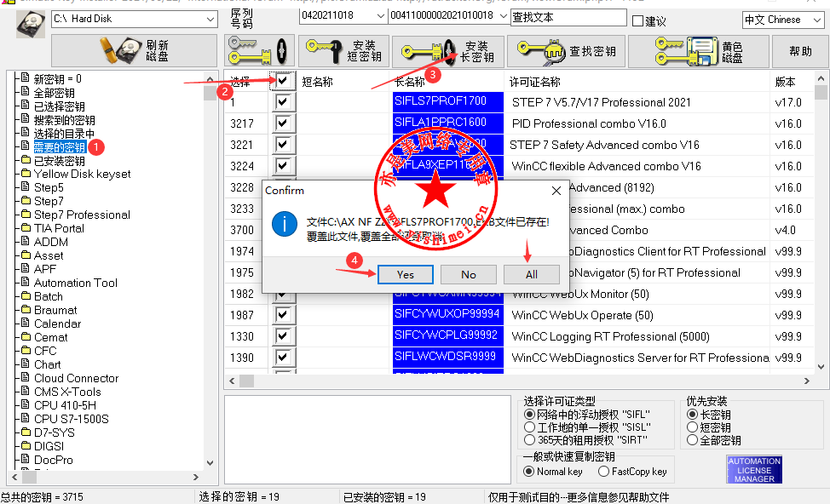830x504 pixels.
Task: Click the hard disk icon beside drive selector
Action: click(30, 25)
